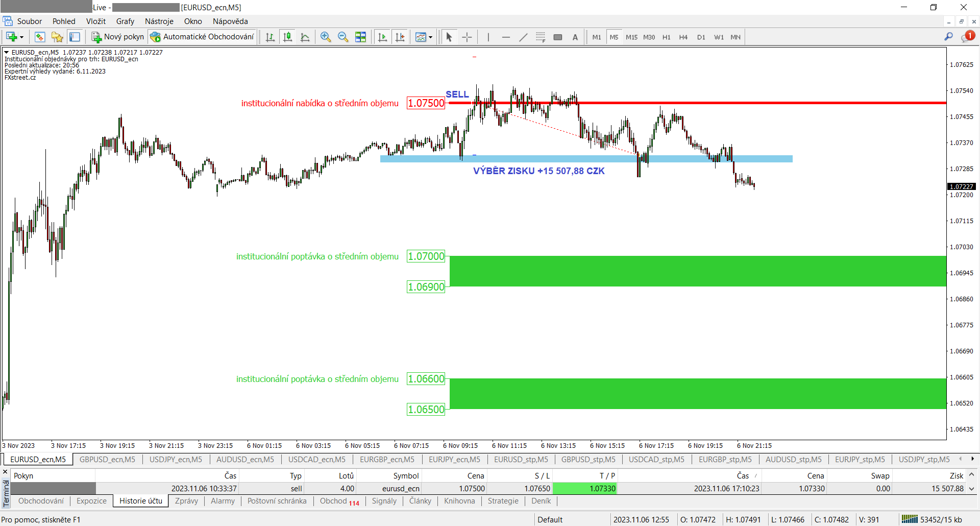Select the text label tool
Image resolution: width=980 pixels, height=526 pixels.
pyautogui.click(x=575, y=37)
